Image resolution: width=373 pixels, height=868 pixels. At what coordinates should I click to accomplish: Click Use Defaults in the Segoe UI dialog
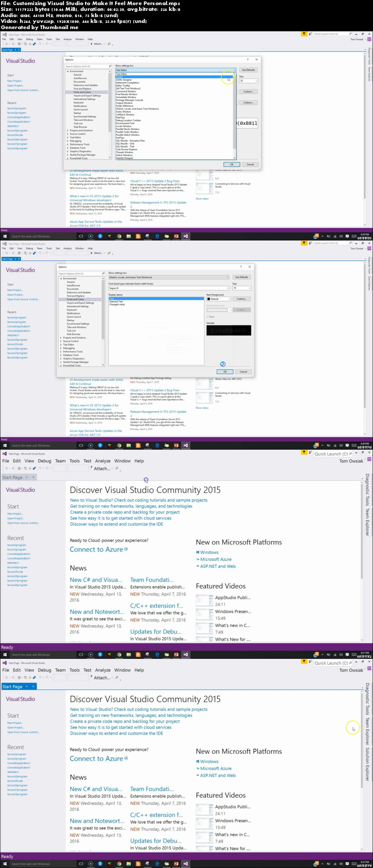coord(242,277)
